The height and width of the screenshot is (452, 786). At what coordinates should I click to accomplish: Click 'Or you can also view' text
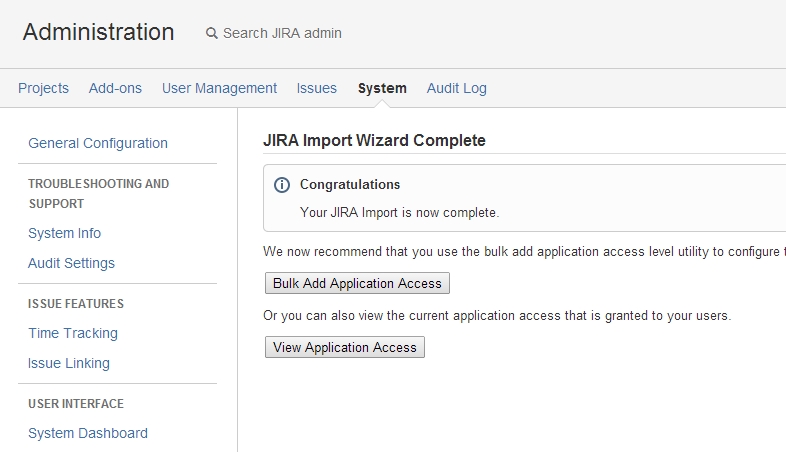click(497, 316)
